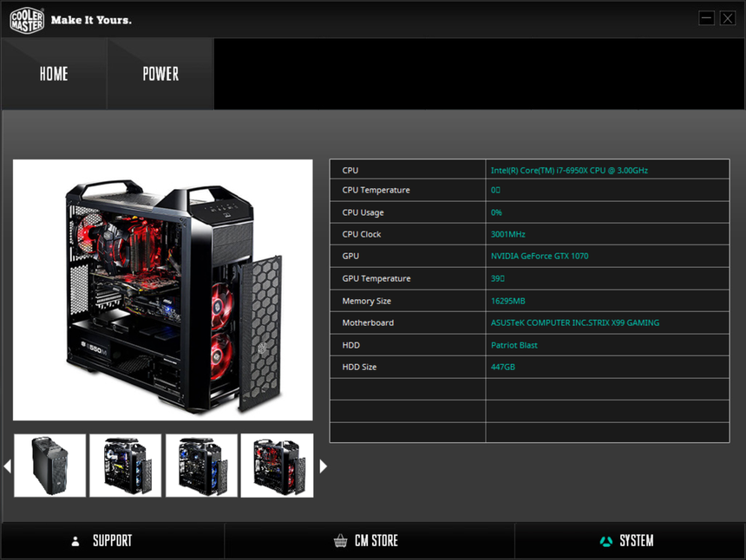Click the Patriot Blast HDD value

tap(514, 345)
